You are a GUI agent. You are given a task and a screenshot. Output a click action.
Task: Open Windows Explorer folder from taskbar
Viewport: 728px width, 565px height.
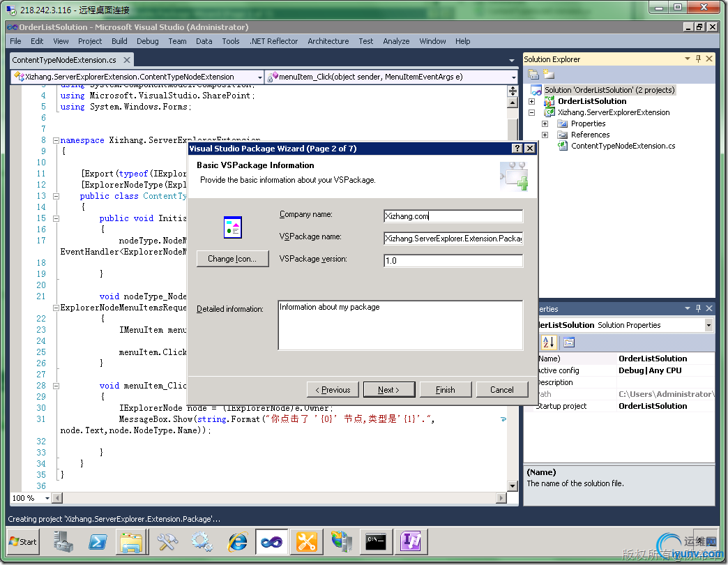[x=132, y=542]
